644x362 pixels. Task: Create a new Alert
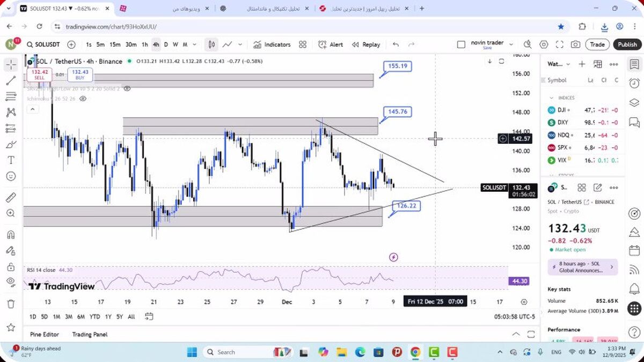tap(331, 45)
